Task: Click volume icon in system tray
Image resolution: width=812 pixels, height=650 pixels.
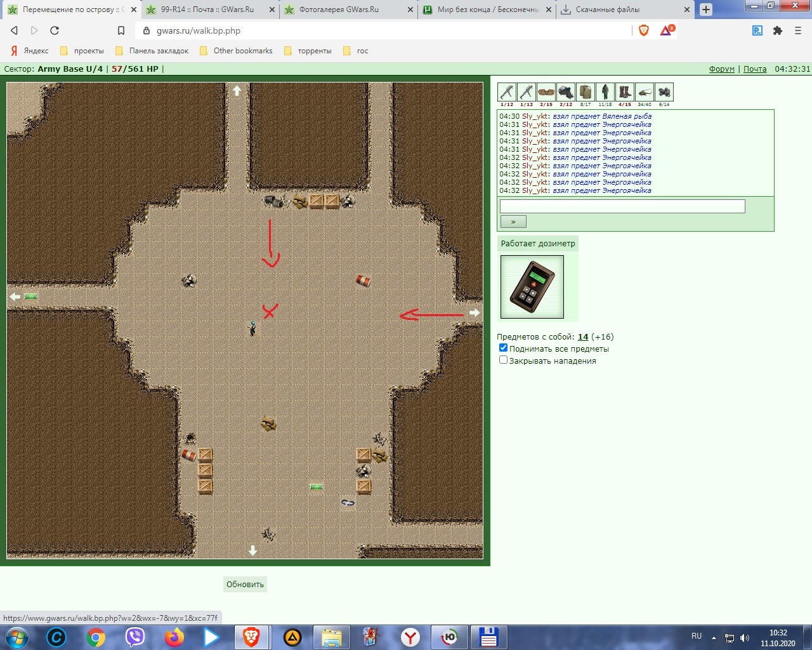Action: pos(745,638)
